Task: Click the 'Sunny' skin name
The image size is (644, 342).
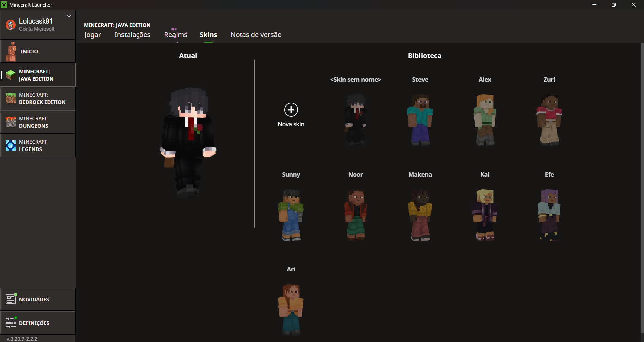Action: click(291, 175)
